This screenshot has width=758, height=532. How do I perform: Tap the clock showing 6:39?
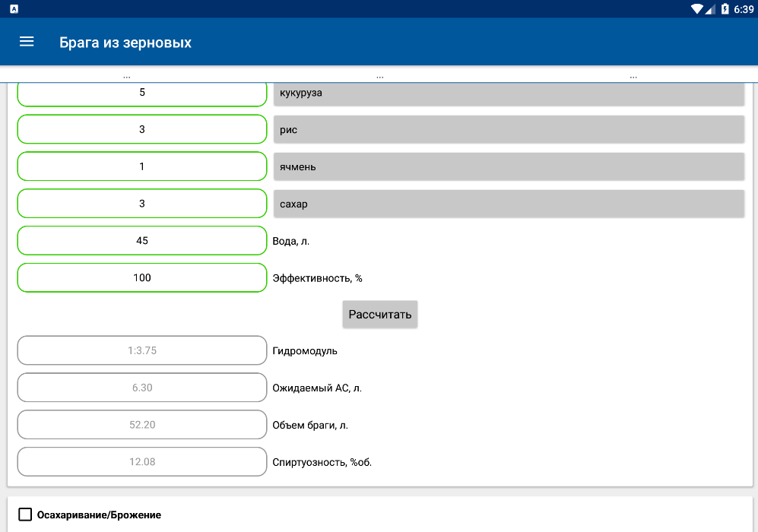tap(744, 9)
